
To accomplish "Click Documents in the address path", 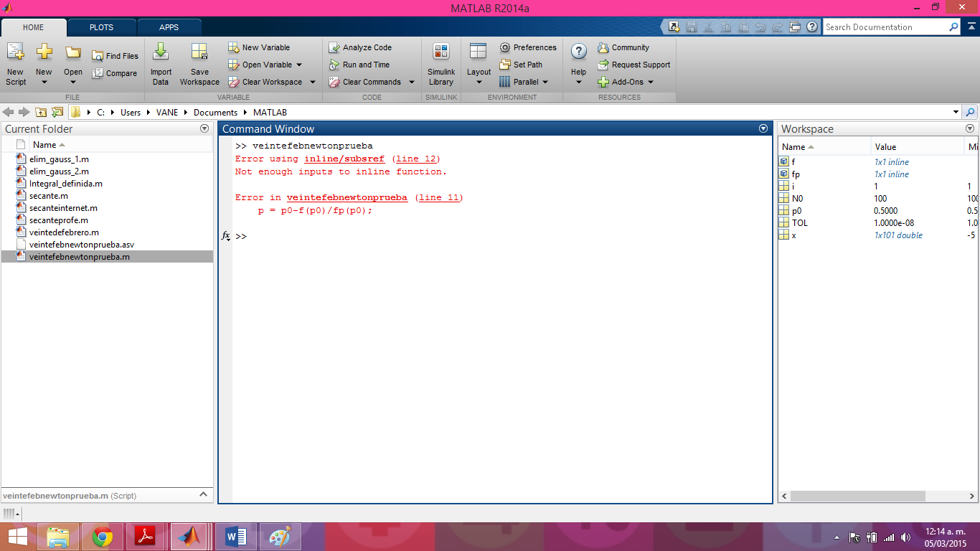I will pyautogui.click(x=215, y=113).
